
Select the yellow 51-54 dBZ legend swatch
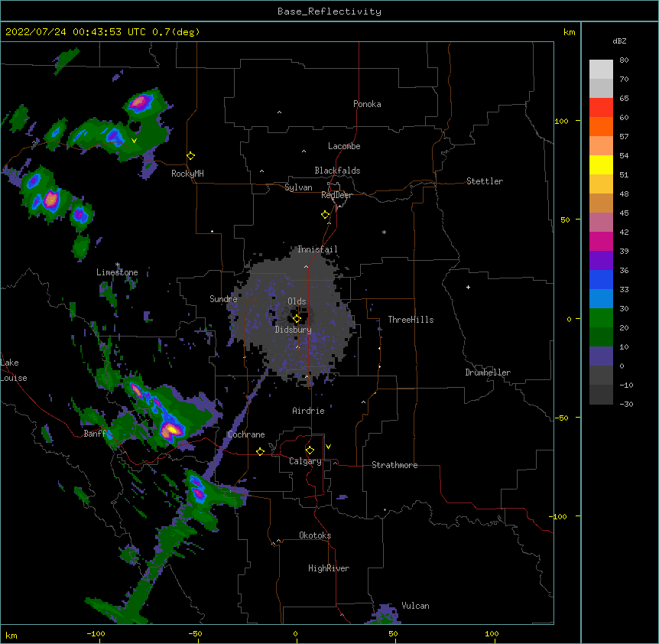coord(601,164)
